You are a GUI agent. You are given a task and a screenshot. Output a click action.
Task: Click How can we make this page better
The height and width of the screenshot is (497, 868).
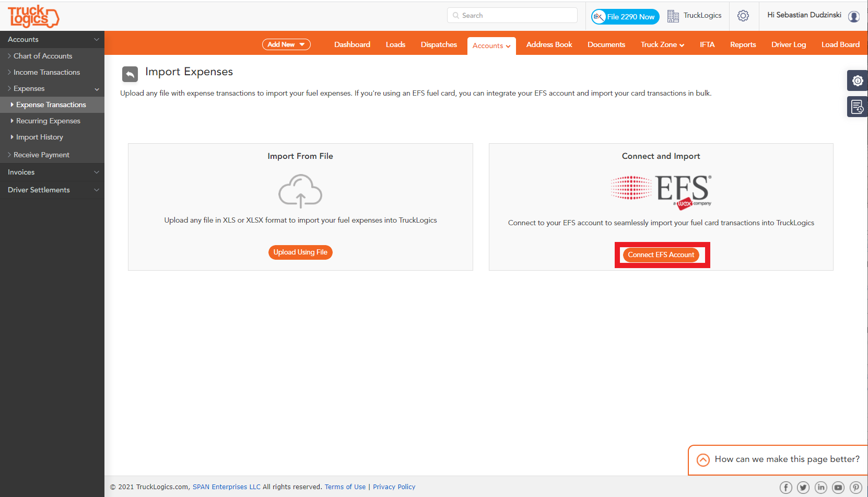pyautogui.click(x=787, y=459)
